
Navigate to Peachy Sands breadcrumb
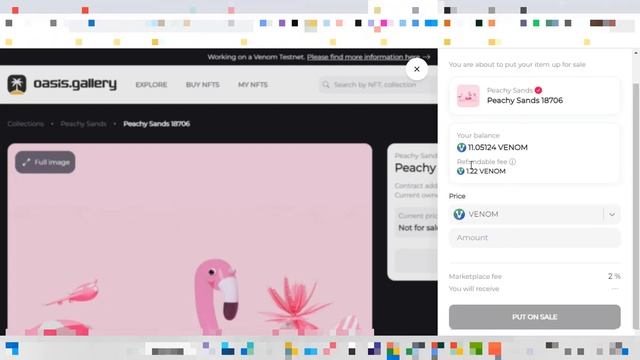(83, 124)
